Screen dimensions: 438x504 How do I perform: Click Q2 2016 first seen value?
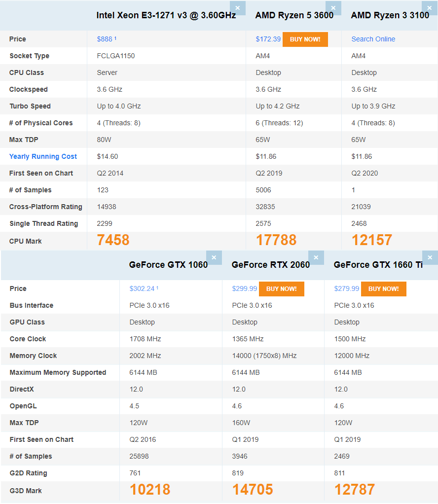[x=143, y=439]
